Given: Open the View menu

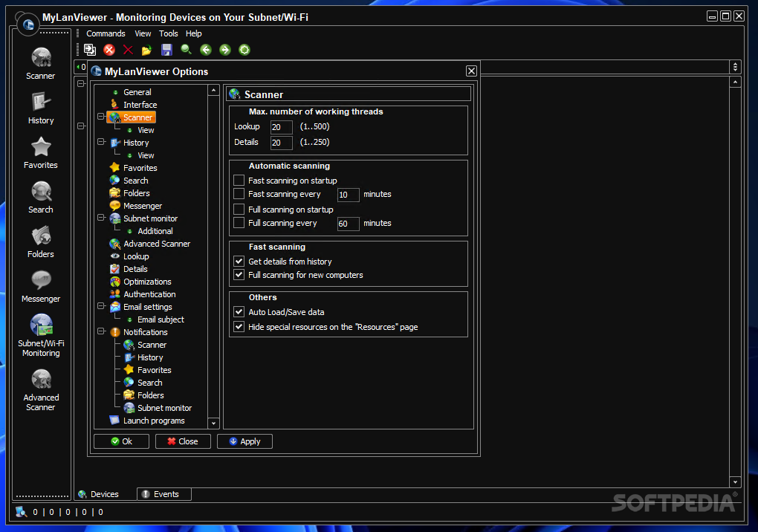Looking at the screenshot, I should (x=143, y=33).
